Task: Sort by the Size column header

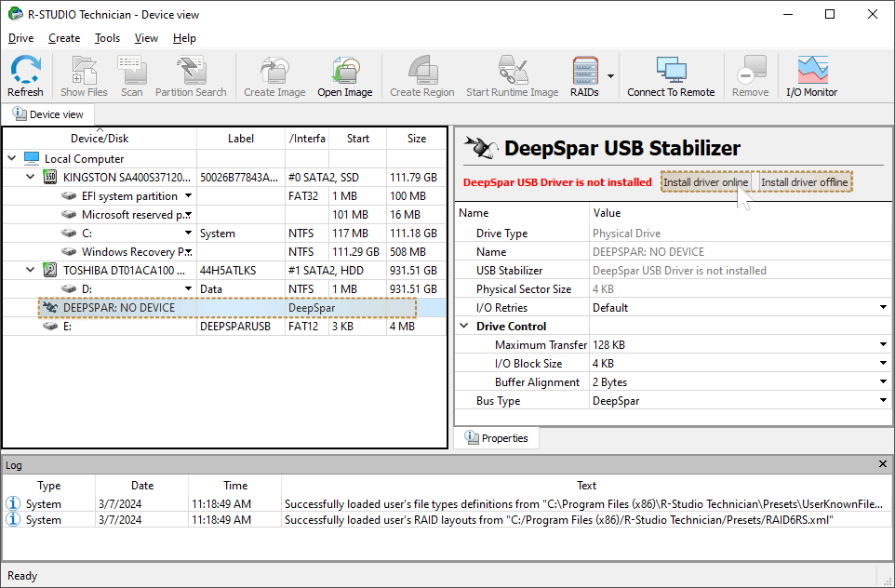Action: (x=416, y=138)
